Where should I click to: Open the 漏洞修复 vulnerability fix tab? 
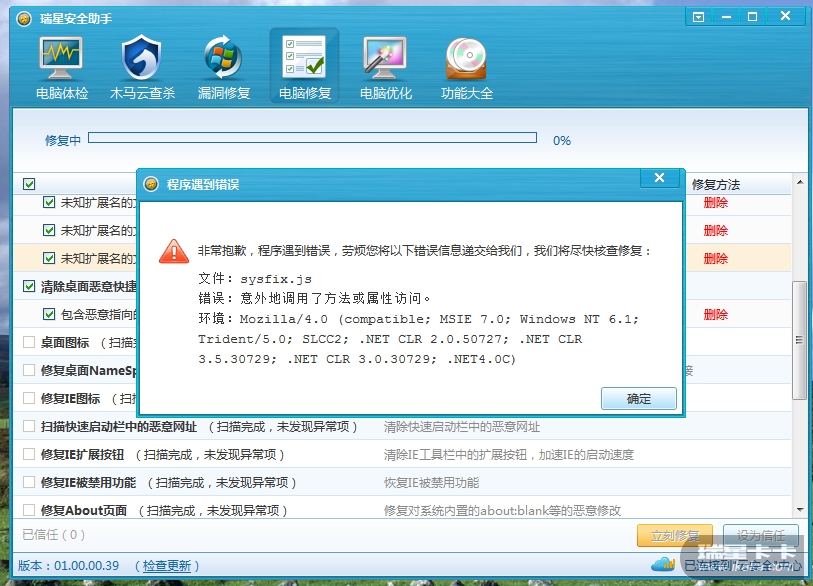click(223, 67)
